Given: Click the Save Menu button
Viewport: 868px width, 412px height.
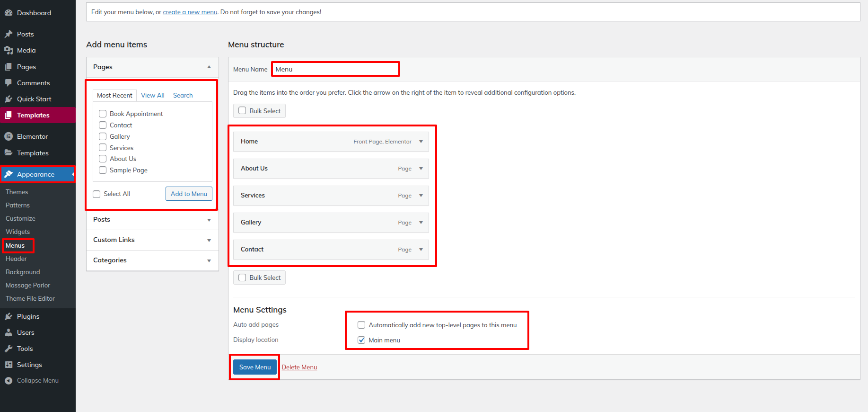Looking at the screenshot, I should (254, 367).
